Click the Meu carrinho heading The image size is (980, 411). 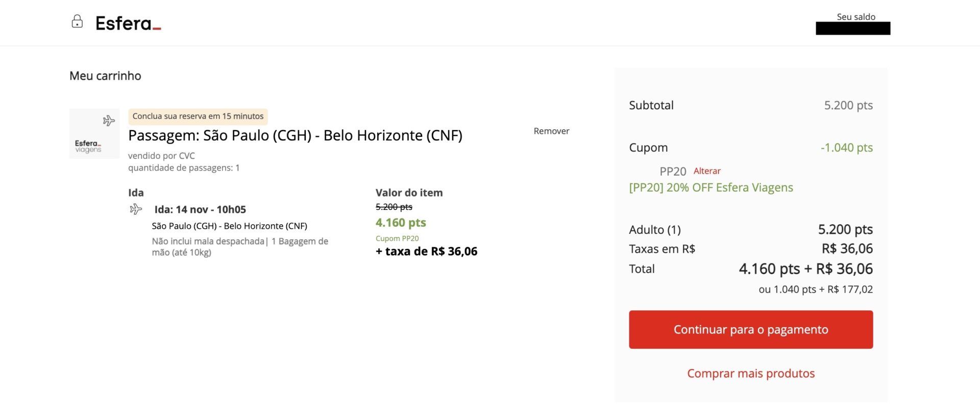(x=105, y=76)
